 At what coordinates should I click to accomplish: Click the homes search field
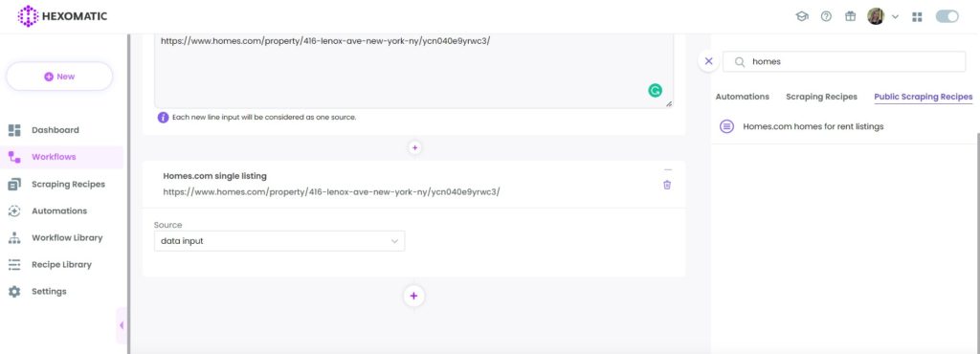[x=844, y=62]
